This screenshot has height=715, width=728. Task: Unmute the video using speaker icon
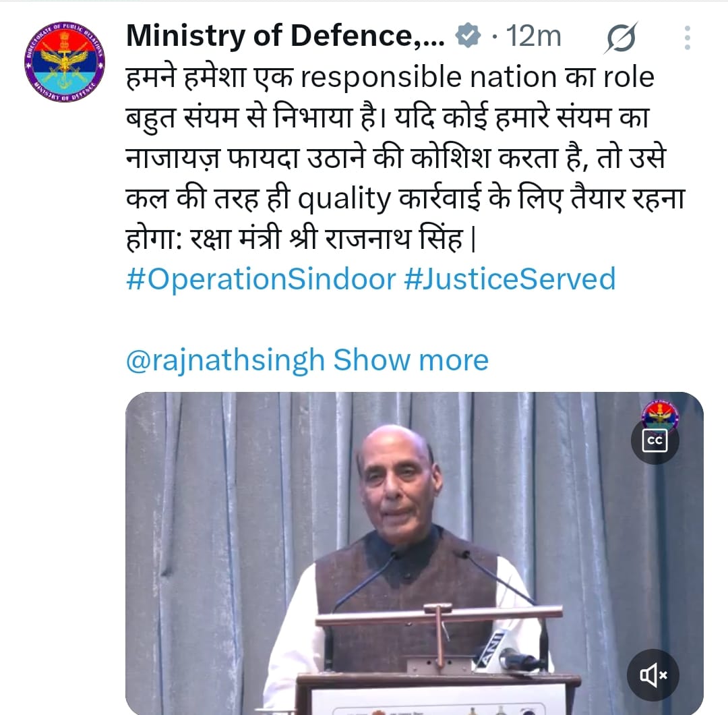(653, 675)
